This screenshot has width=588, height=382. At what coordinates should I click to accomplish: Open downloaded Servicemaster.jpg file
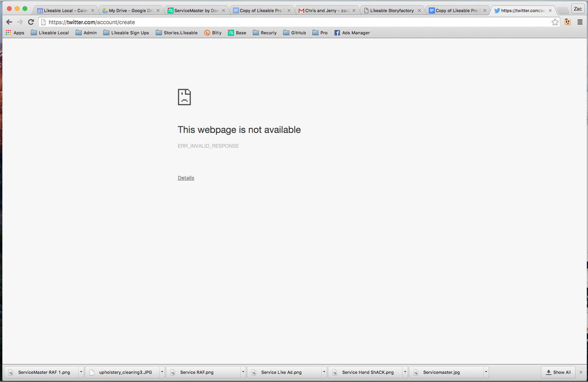click(446, 372)
